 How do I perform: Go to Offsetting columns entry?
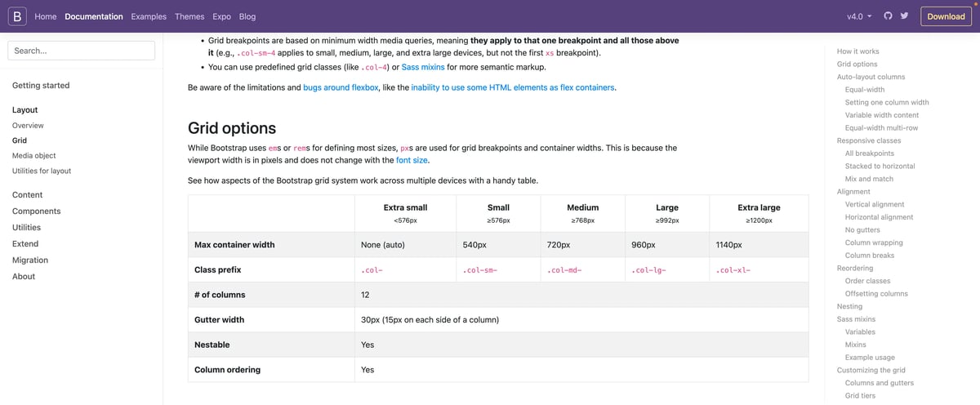click(x=876, y=293)
